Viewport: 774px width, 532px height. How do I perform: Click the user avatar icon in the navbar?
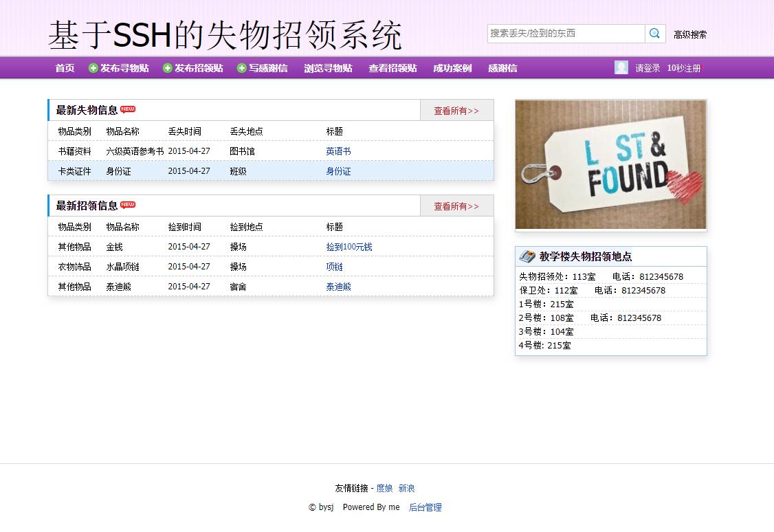pyautogui.click(x=621, y=67)
